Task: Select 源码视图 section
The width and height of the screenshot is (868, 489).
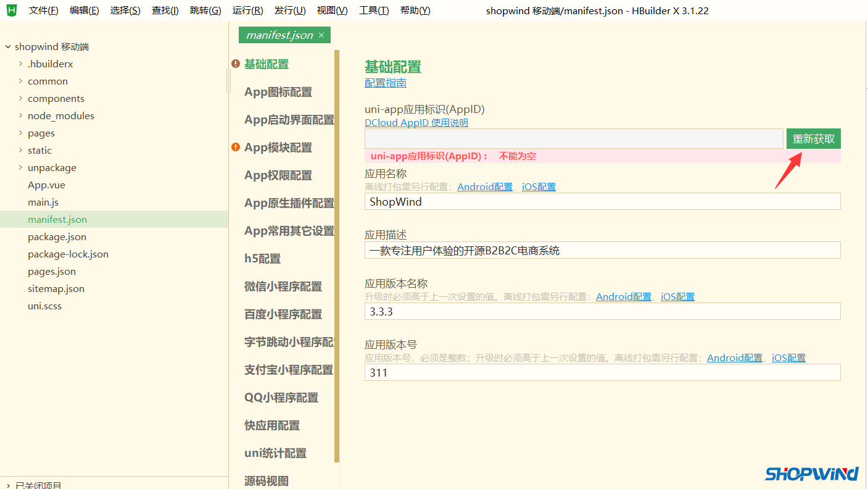Action: pos(267,481)
